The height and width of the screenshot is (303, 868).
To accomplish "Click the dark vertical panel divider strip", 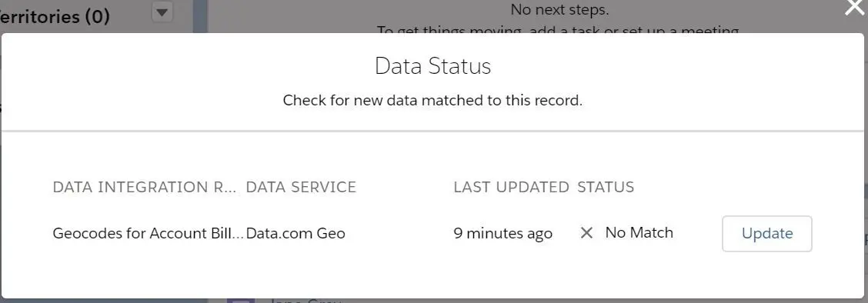I will (200, 17).
